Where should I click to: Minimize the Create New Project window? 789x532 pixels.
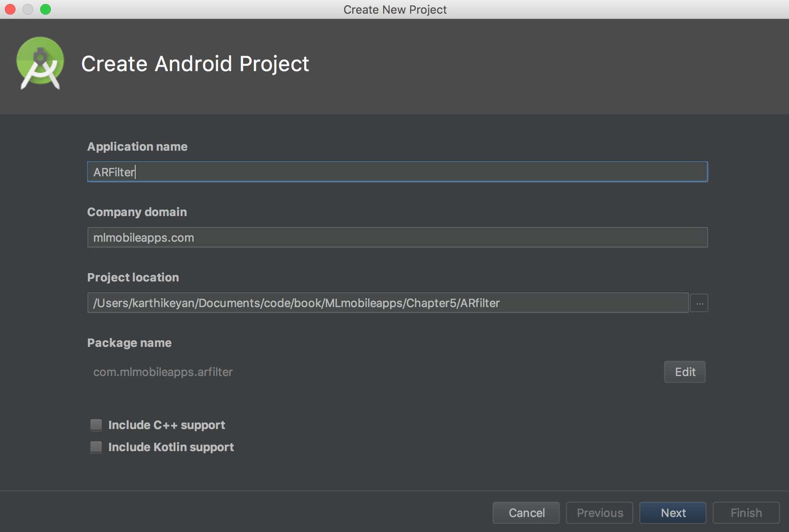[x=28, y=9]
